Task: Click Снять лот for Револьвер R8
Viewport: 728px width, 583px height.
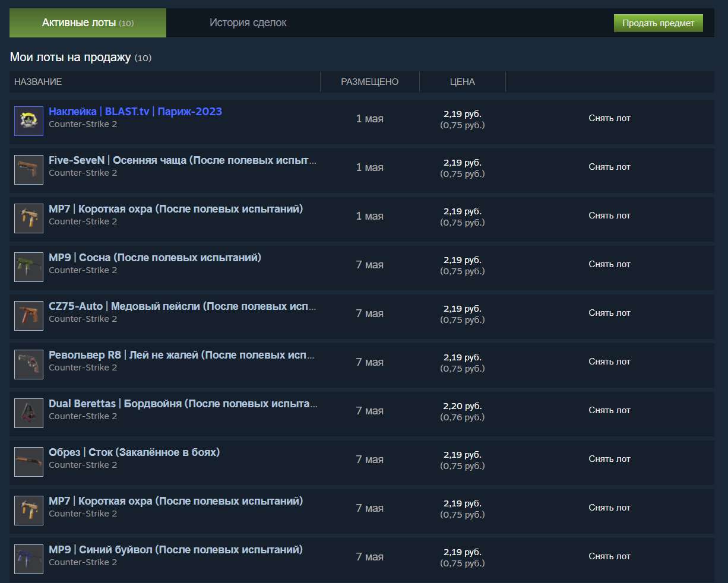Action: pos(609,362)
